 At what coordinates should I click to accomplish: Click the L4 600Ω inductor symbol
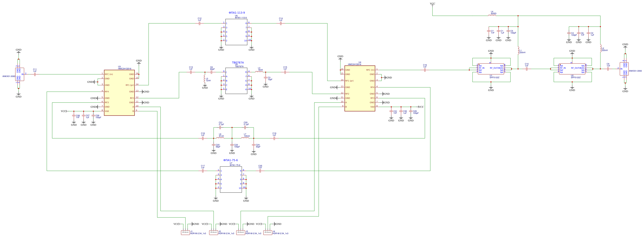492,16
